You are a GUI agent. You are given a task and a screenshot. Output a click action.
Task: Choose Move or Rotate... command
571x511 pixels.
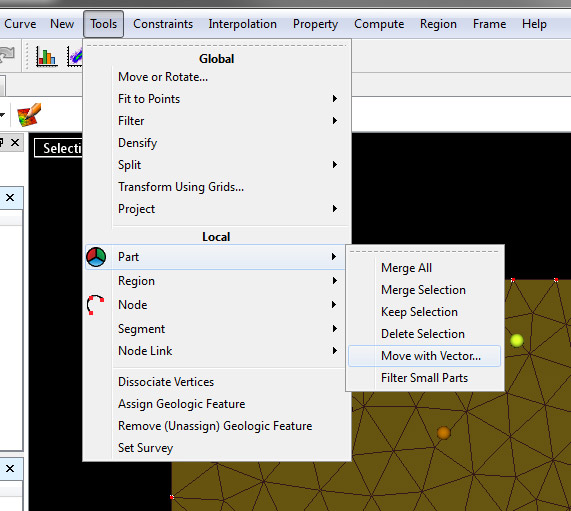(x=163, y=77)
